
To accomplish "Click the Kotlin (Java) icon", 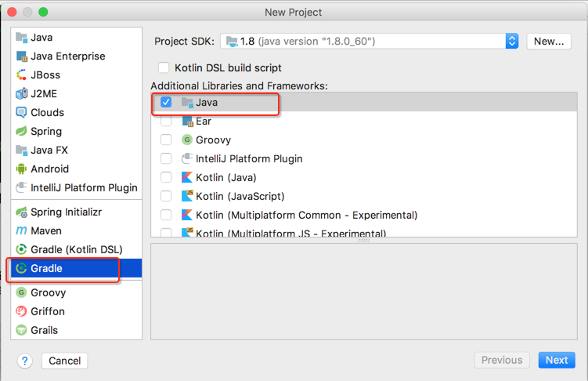I will pyautogui.click(x=187, y=177).
